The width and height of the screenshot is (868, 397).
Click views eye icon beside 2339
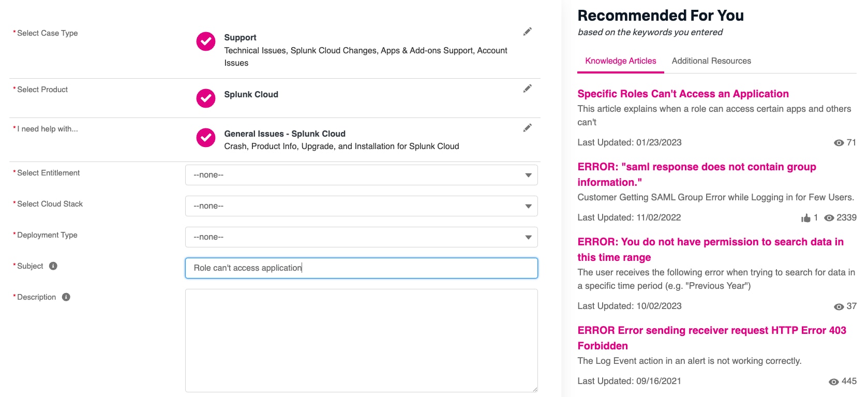[x=829, y=218]
